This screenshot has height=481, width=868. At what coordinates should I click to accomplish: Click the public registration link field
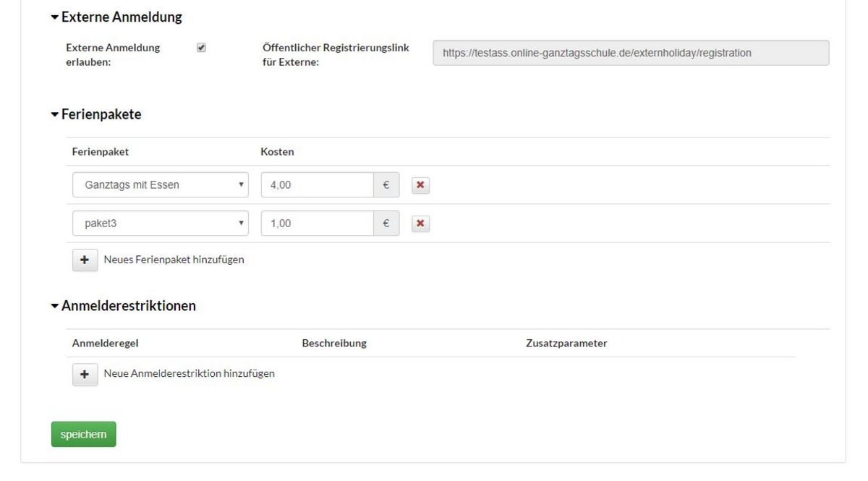pos(630,53)
